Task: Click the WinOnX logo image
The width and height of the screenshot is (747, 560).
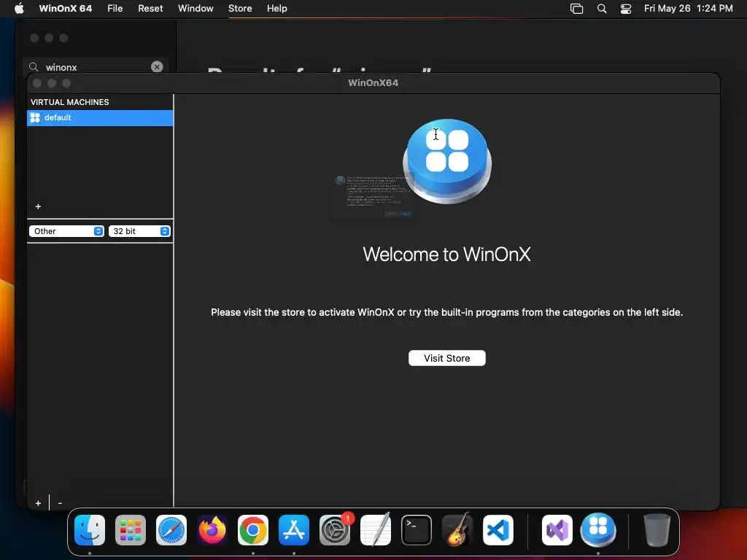Action: pos(447,161)
